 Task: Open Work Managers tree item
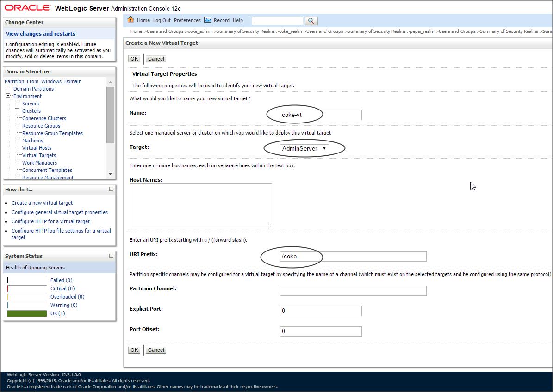[x=39, y=163]
